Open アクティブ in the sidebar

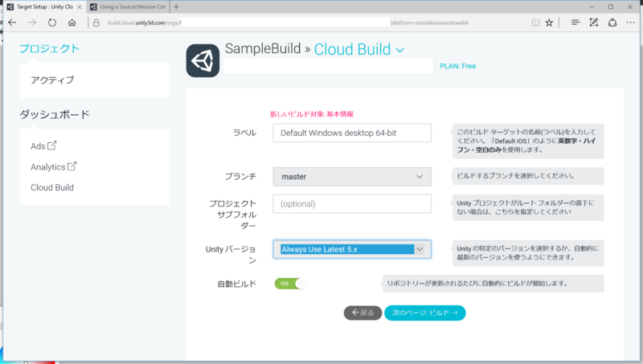[52, 80]
